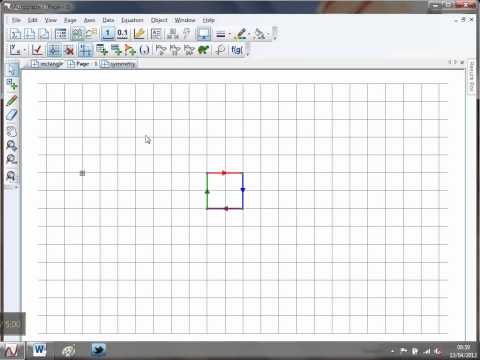480x360 pixels.
Task: Click the f|g| function definitions icon
Action: [x=236, y=50]
